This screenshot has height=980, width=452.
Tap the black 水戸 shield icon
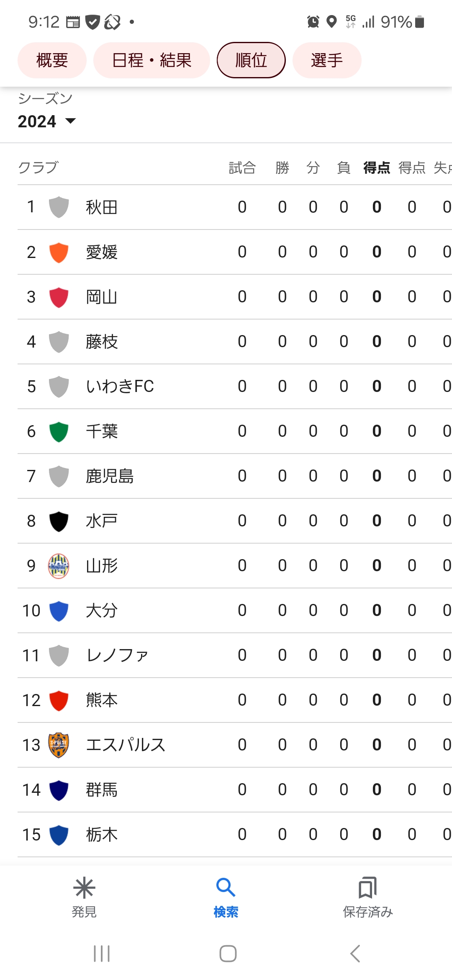[x=59, y=521]
